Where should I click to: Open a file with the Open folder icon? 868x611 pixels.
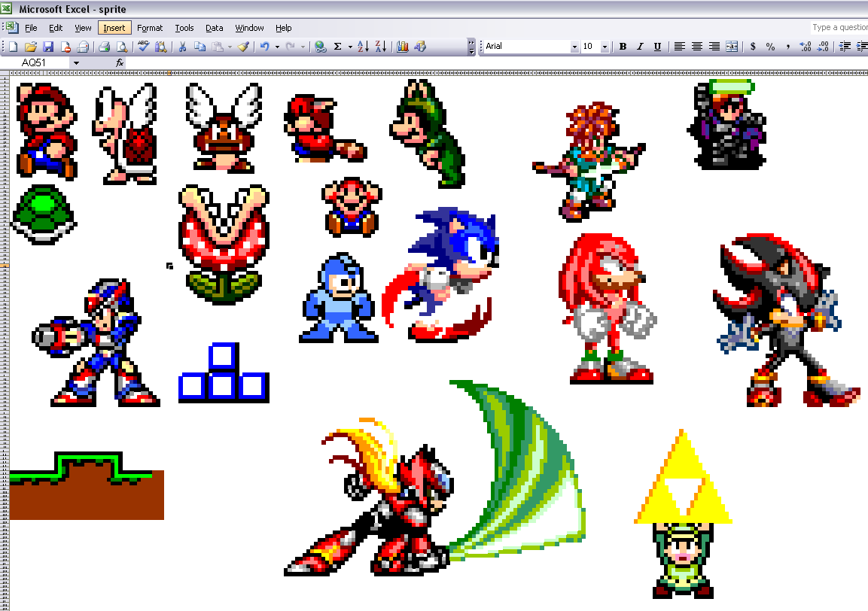point(31,47)
